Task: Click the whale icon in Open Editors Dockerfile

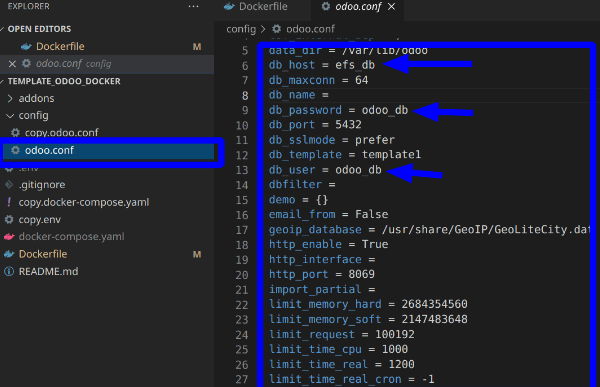Action: point(26,47)
